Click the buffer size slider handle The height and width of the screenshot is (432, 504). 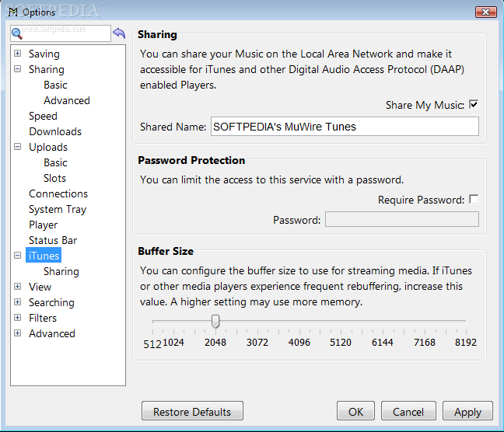[x=215, y=321]
